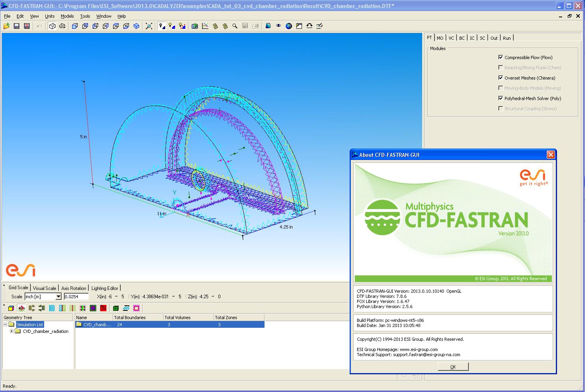Switch to the Visual Scale tab

[x=45, y=288]
